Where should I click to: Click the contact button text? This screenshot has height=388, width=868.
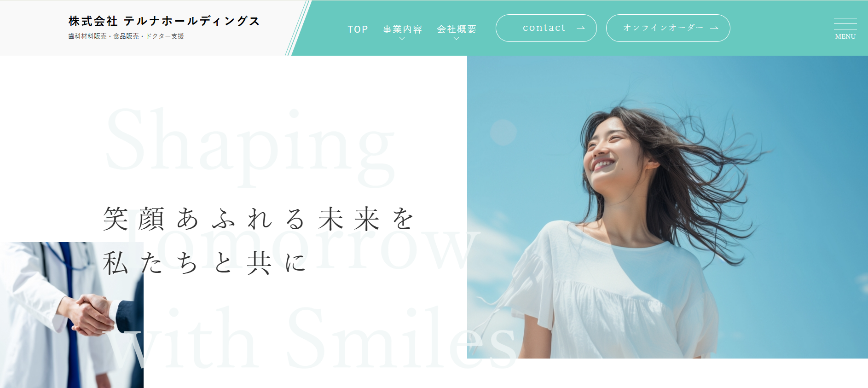point(544,28)
